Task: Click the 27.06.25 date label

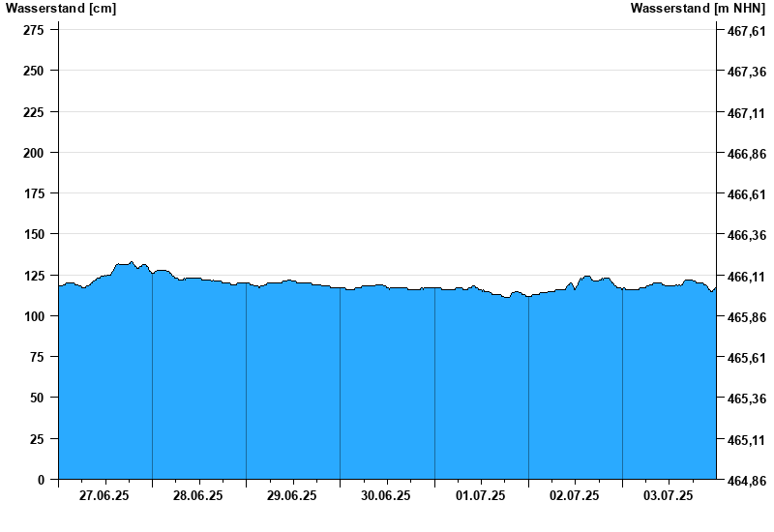Action: pos(104,495)
